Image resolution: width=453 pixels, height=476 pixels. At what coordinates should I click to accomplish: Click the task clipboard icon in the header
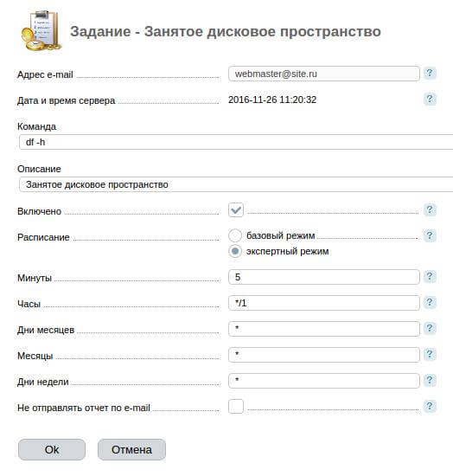pos(41,30)
